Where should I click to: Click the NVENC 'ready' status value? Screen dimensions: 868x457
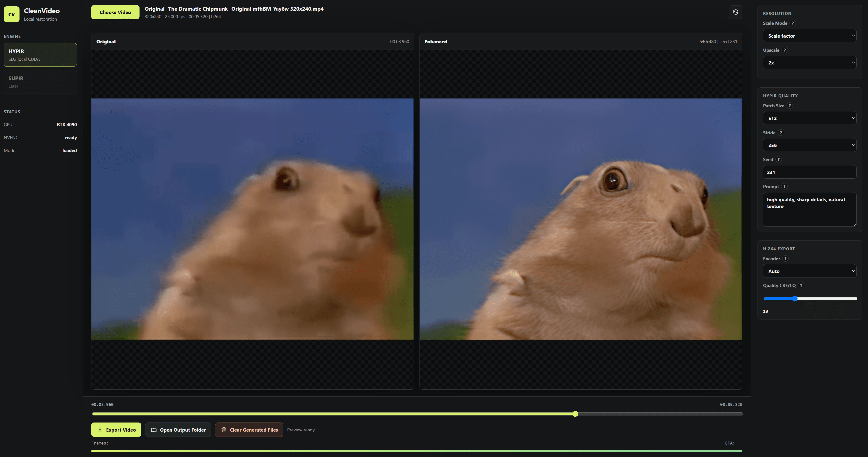pyautogui.click(x=71, y=138)
